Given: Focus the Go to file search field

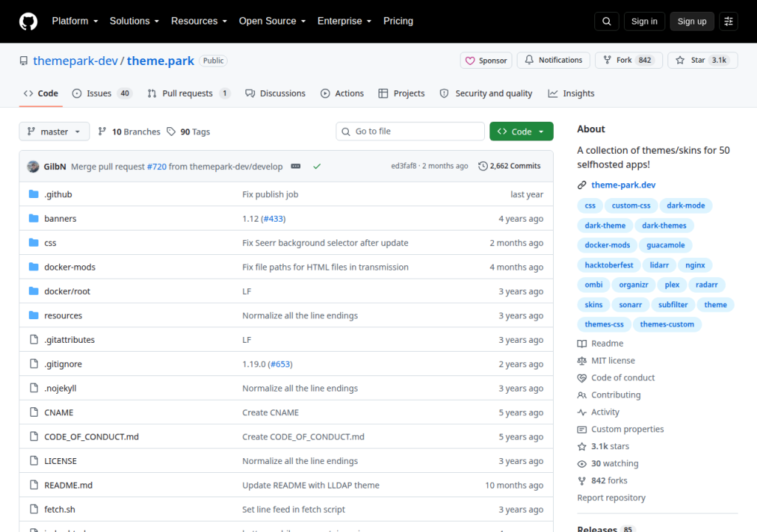Looking at the screenshot, I should [x=410, y=132].
